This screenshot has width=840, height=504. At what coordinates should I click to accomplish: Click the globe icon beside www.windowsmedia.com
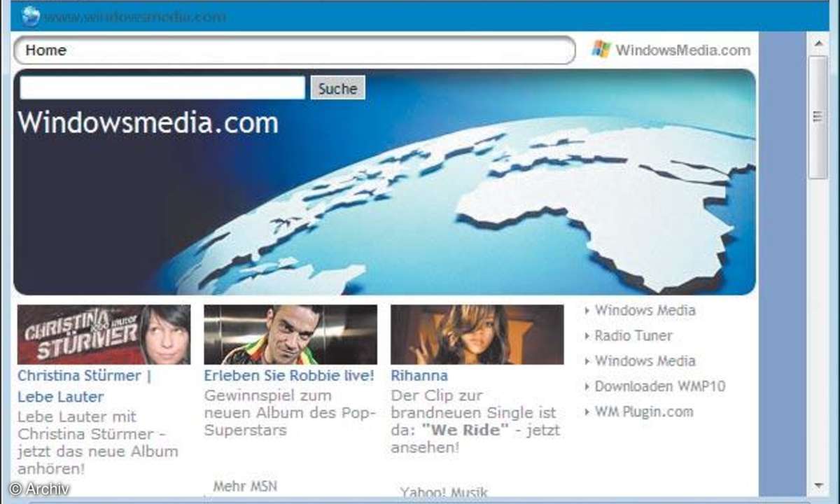click(x=30, y=16)
